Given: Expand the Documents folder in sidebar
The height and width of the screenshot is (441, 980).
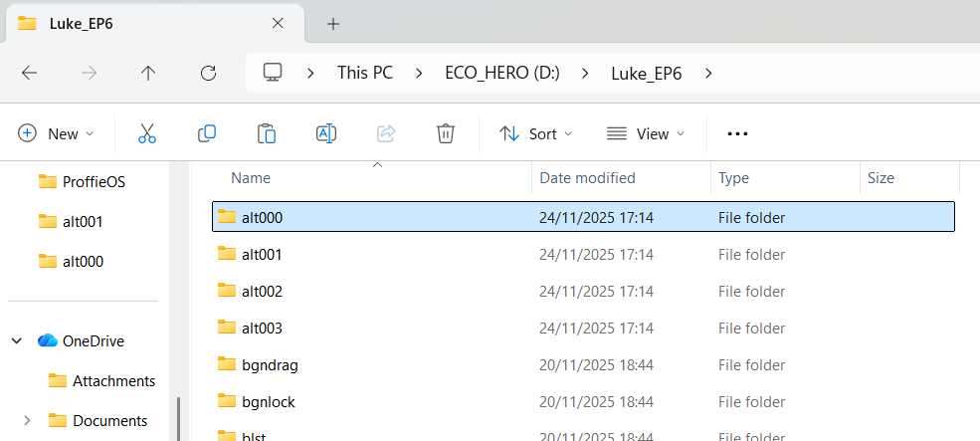Looking at the screenshot, I should tap(27, 420).
